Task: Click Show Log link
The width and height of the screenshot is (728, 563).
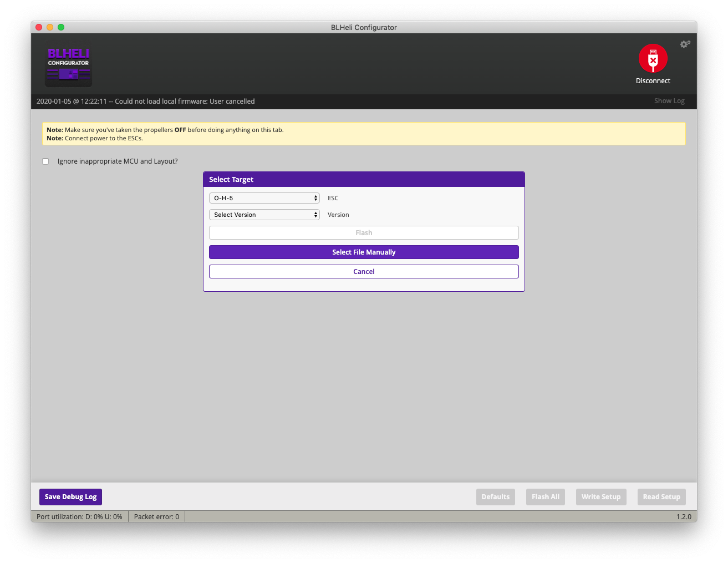Action: click(669, 101)
